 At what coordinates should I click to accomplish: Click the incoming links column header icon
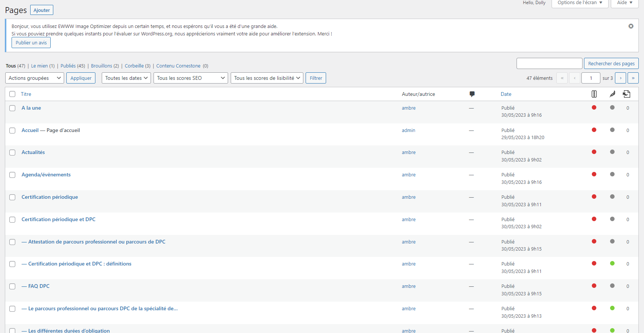pos(626,94)
